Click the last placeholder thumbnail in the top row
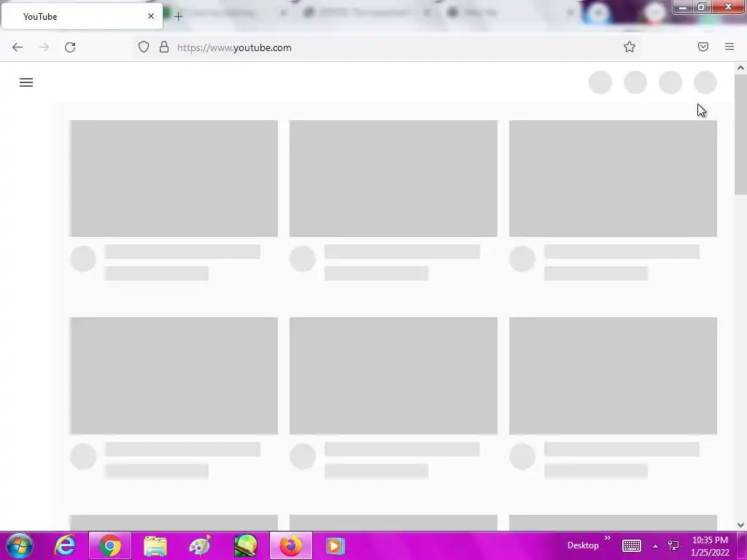Image resolution: width=747 pixels, height=560 pixels. 613,179
